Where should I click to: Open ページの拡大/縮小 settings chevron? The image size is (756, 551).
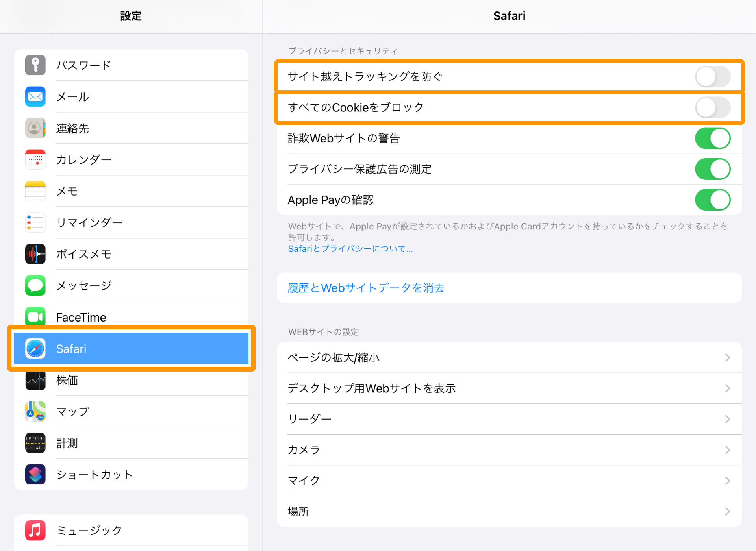727,357
